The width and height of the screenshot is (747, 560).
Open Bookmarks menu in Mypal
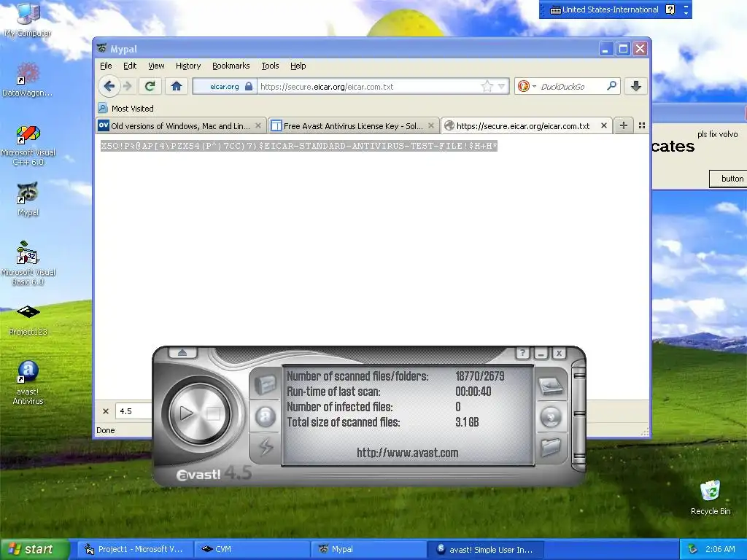pyautogui.click(x=231, y=66)
